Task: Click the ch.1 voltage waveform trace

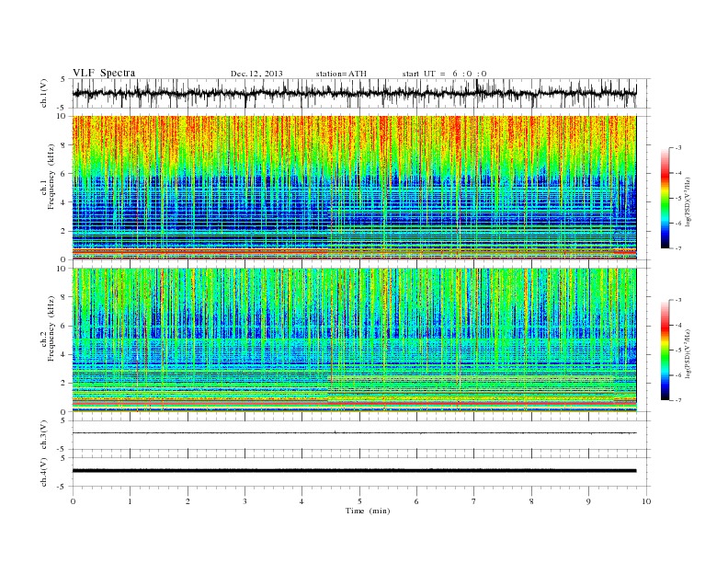Action: click(354, 93)
